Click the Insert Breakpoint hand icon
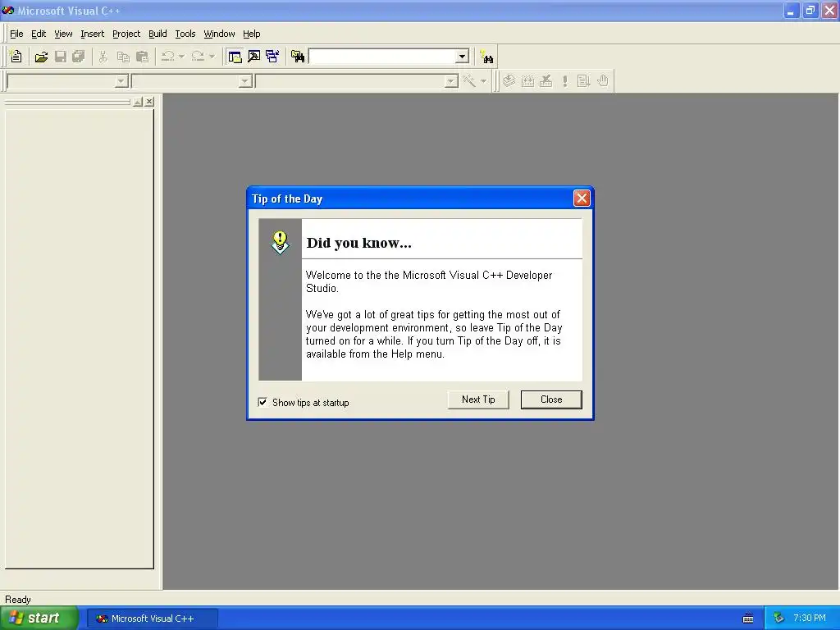The height and width of the screenshot is (630, 840). click(603, 81)
